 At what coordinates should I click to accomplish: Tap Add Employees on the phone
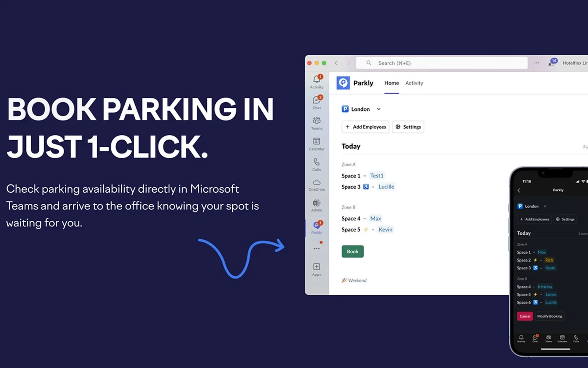[534, 219]
